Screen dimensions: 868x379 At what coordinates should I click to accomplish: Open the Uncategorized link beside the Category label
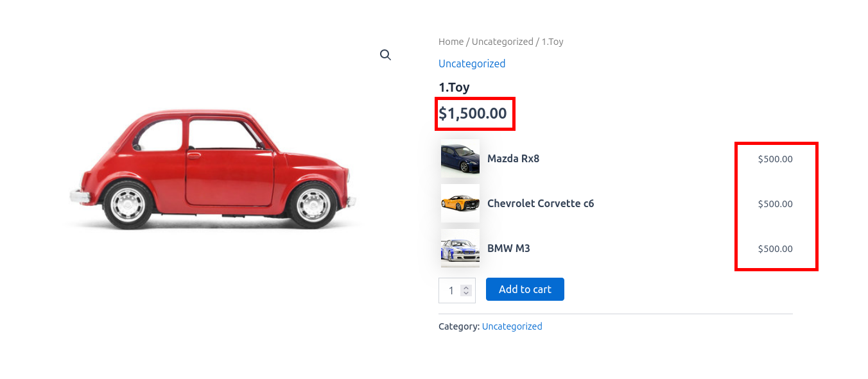512,326
